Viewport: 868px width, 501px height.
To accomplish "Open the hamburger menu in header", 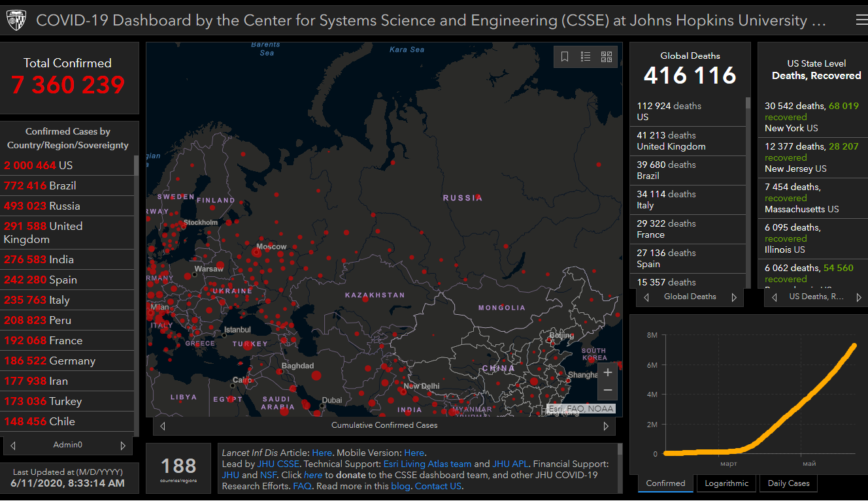I will (x=861, y=20).
